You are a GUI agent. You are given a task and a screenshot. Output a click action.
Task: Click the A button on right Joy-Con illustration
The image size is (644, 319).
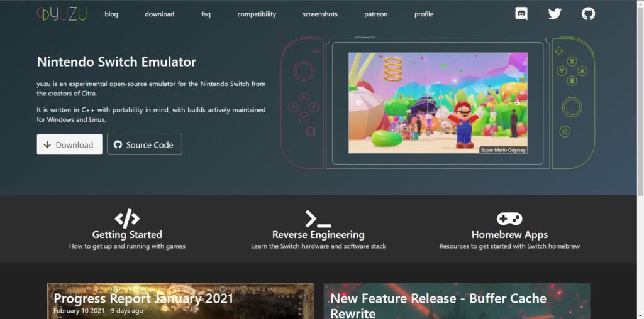(582, 71)
